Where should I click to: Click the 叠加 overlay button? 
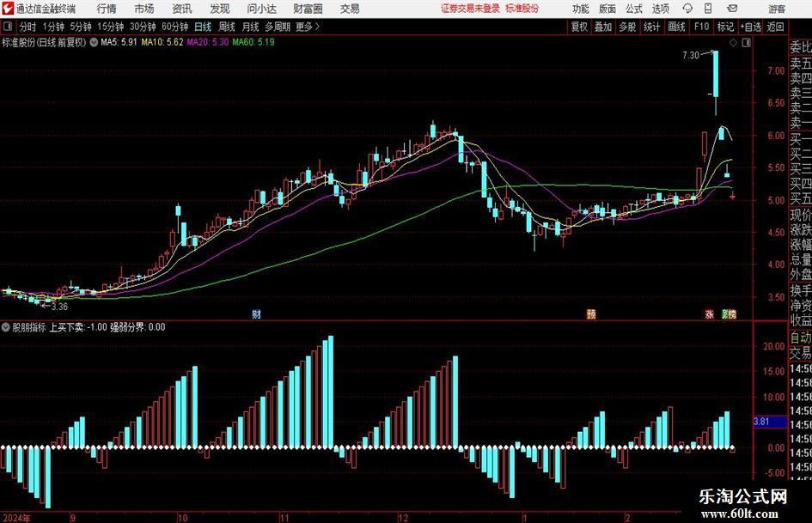(x=603, y=27)
